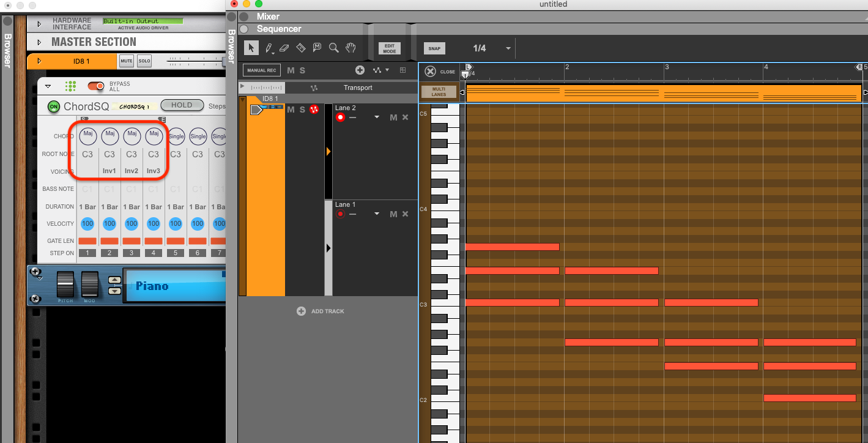
Task: Select the Magnify tool
Action: [333, 48]
